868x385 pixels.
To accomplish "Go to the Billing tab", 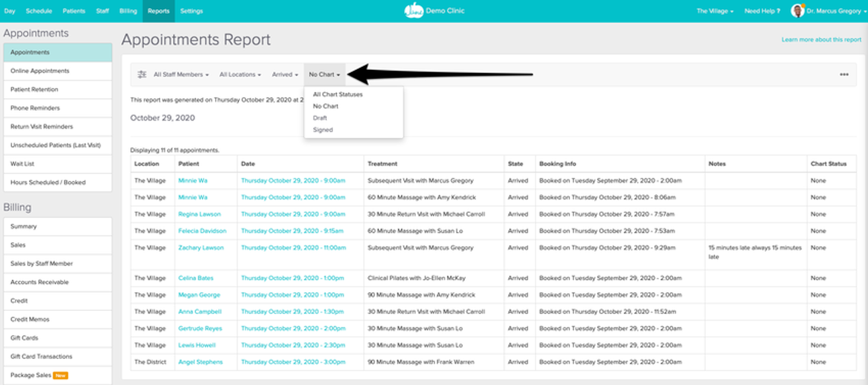I will click(x=128, y=11).
